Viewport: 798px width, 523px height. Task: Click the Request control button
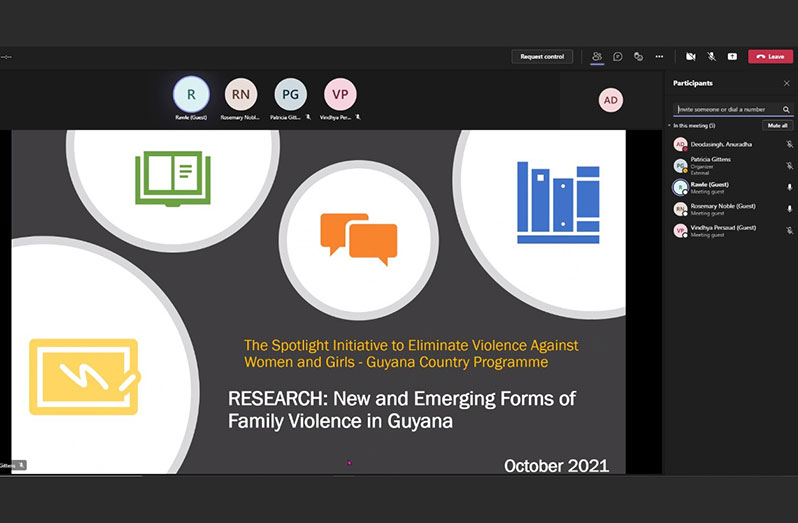click(x=542, y=56)
